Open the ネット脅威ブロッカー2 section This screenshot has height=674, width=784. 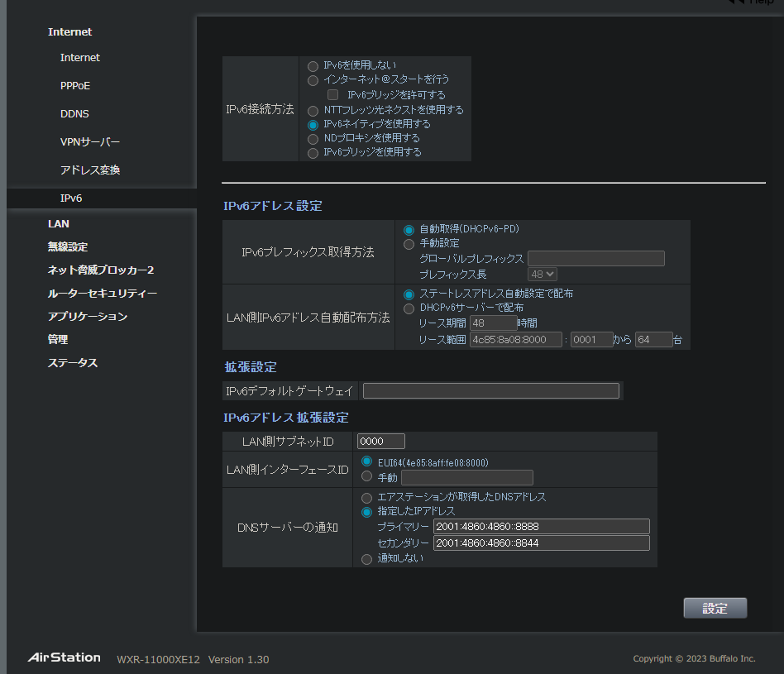point(101,269)
